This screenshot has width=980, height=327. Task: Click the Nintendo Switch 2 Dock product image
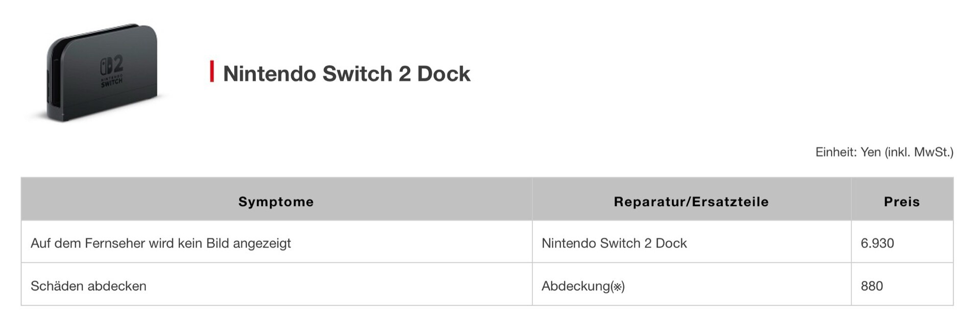[x=102, y=72]
